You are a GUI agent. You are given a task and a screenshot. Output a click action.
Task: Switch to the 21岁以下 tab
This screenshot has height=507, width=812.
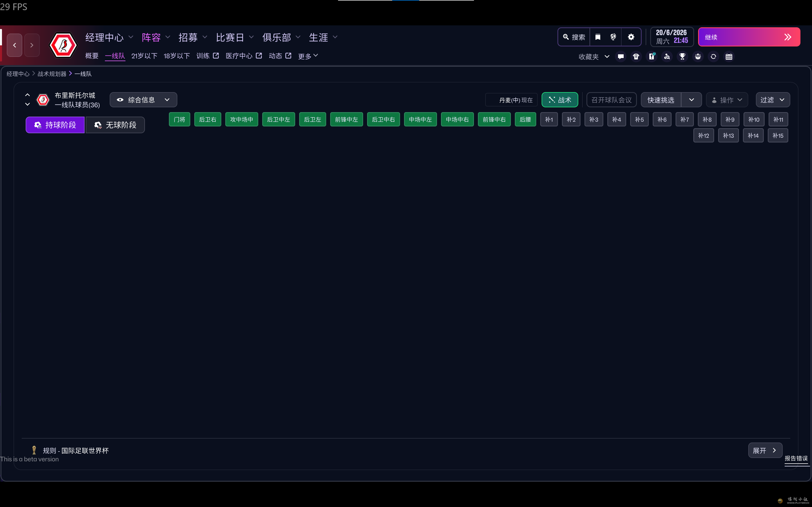pyautogui.click(x=144, y=56)
